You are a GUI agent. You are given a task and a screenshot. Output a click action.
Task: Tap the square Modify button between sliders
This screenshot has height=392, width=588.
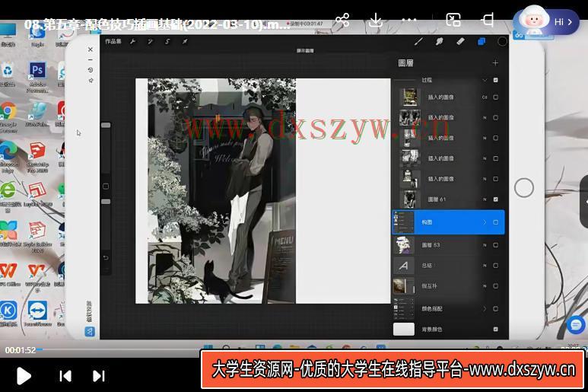click(x=106, y=186)
